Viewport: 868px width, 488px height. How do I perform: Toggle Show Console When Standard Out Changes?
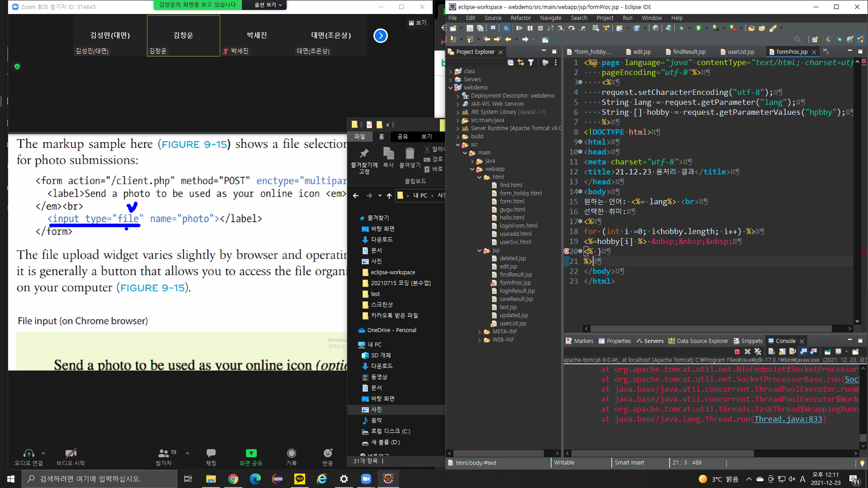click(803, 352)
